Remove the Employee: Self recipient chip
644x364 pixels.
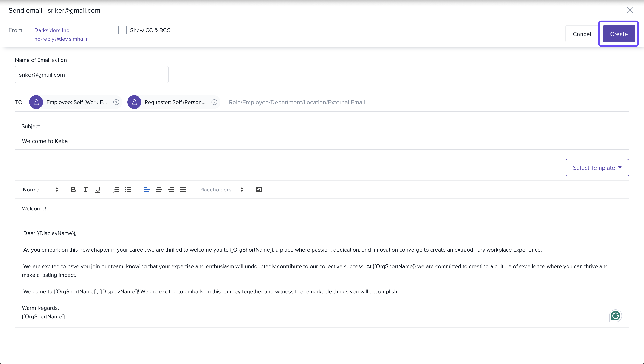coord(116,102)
